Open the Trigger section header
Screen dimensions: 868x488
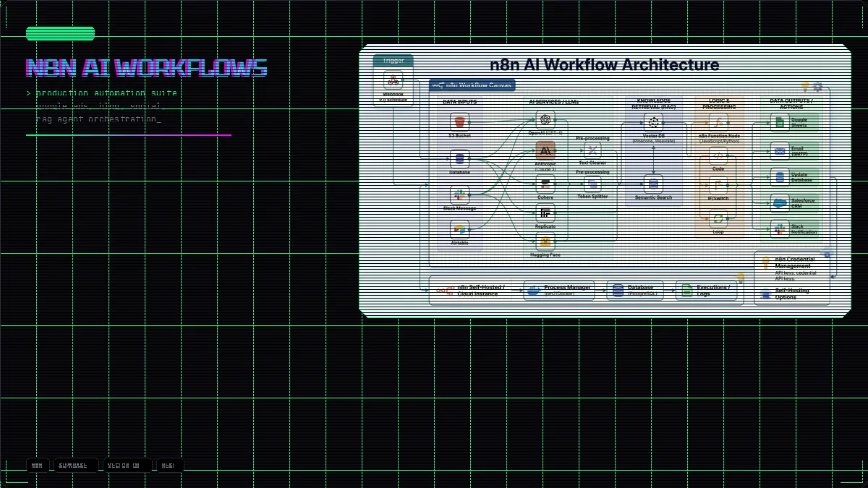pyautogui.click(x=393, y=60)
